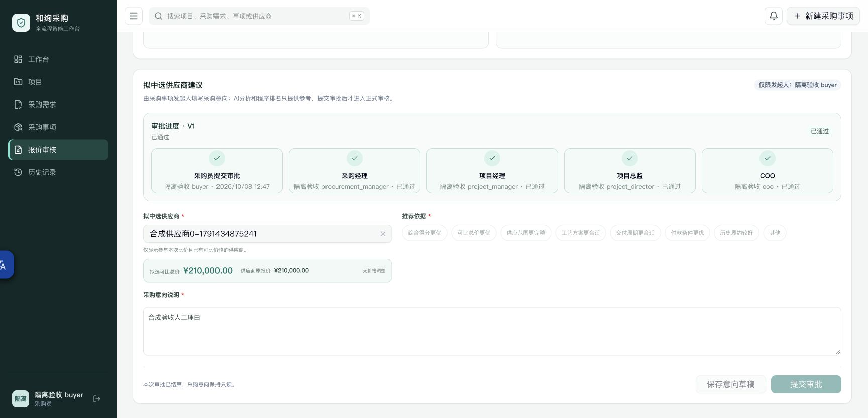Toggle 供应范围更完整 reason chip
The width and height of the screenshot is (868, 418).
click(526, 233)
